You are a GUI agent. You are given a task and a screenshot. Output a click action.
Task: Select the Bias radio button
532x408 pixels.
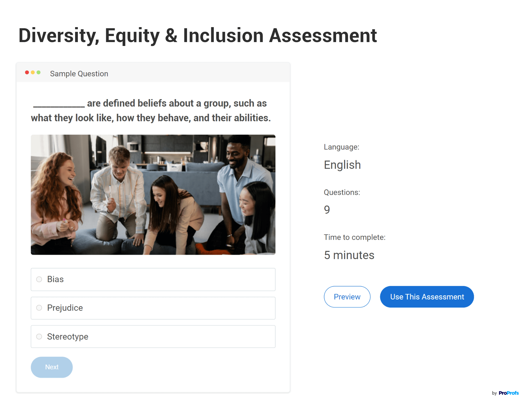(x=39, y=279)
